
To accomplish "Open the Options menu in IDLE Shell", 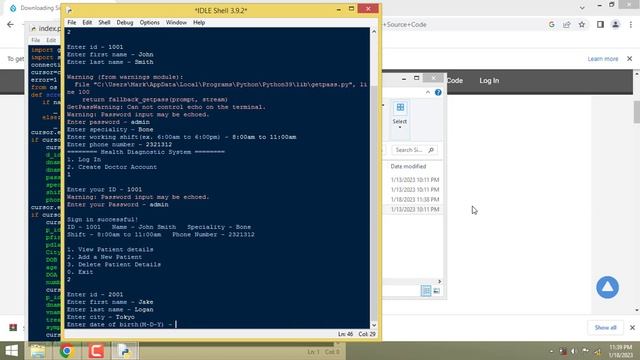I will coord(149,22).
